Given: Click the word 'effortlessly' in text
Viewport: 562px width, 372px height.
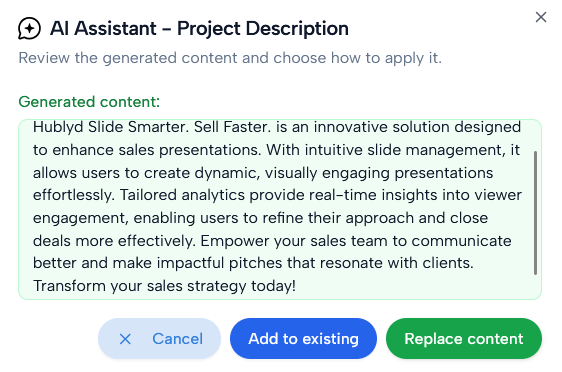Looking at the screenshot, I should click(x=73, y=195).
